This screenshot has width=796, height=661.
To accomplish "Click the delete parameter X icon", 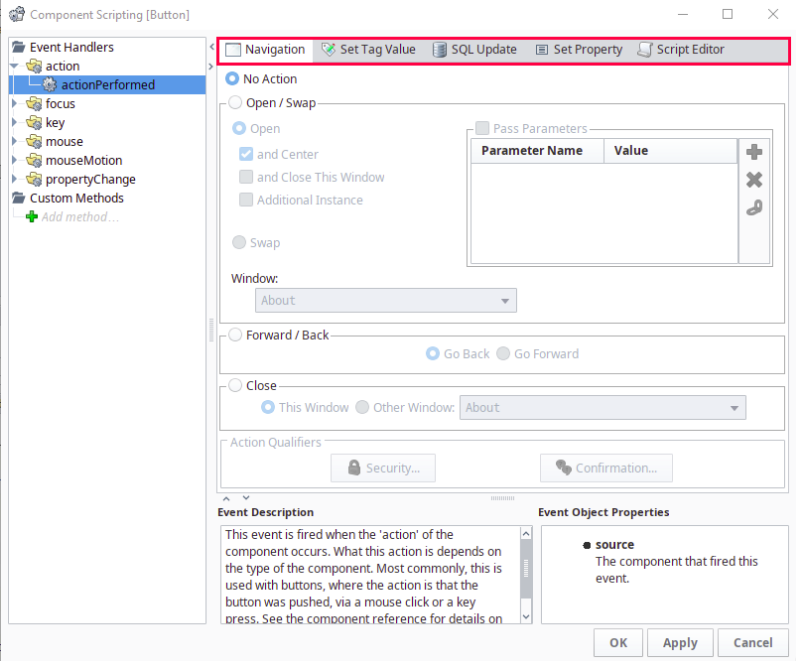I will [754, 180].
